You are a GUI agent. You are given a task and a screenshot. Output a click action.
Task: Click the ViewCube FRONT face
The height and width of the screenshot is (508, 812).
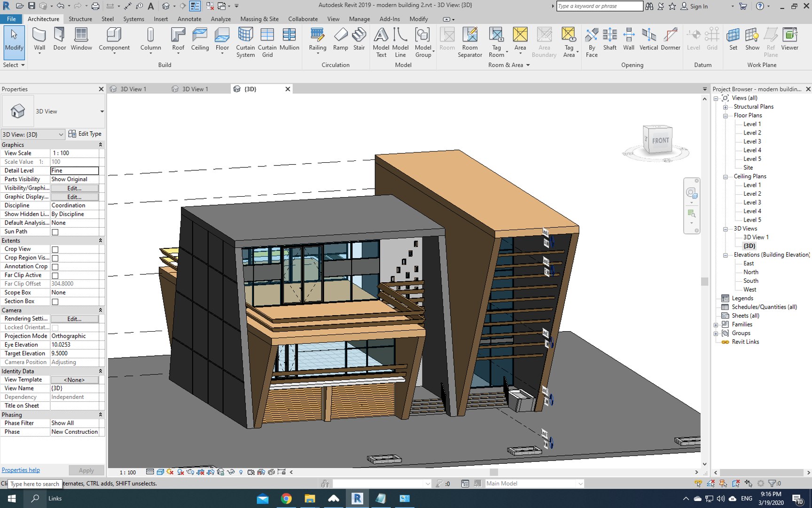[660, 141]
